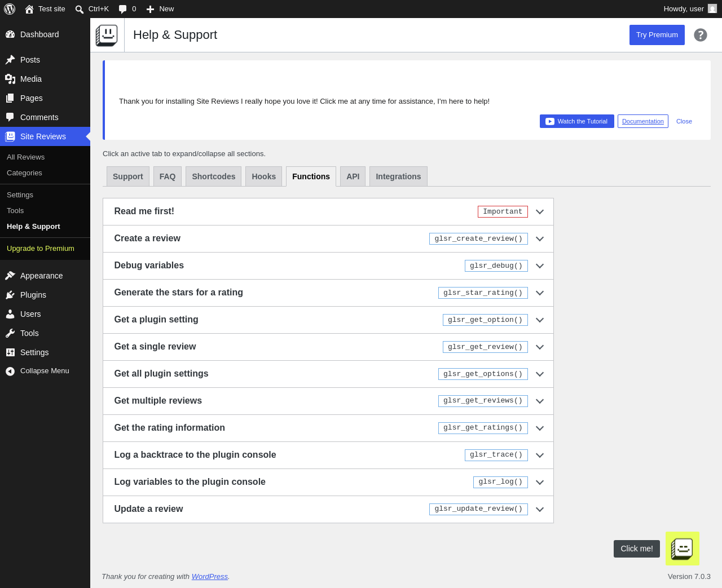This screenshot has width=722, height=588.
Task: Click the Version 7.0.3 text
Action: (x=689, y=576)
